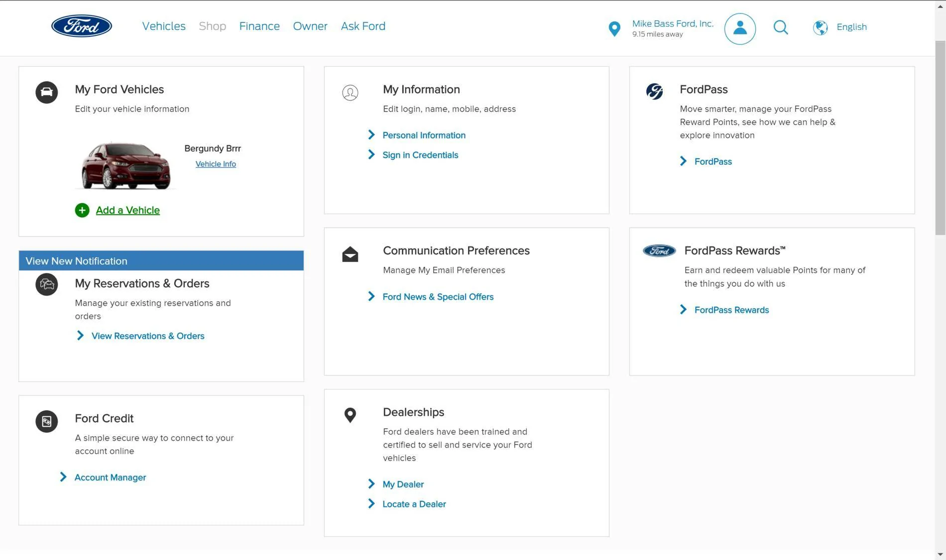Click the chevron beside FordPass Rewards link

(x=684, y=310)
